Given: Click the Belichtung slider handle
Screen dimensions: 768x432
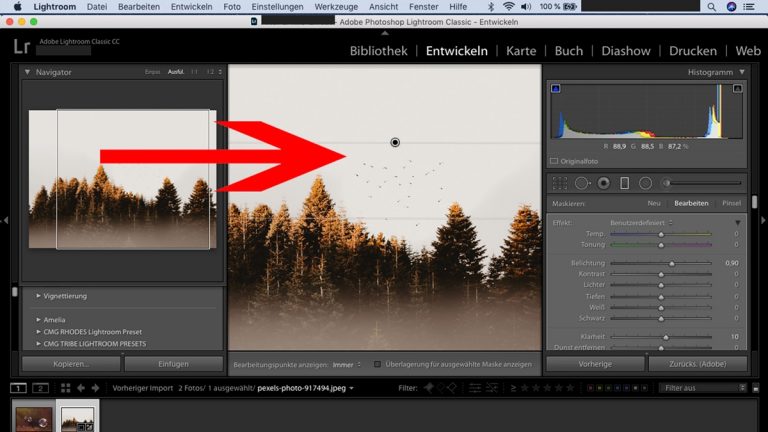Looking at the screenshot, I should pos(671,263).
